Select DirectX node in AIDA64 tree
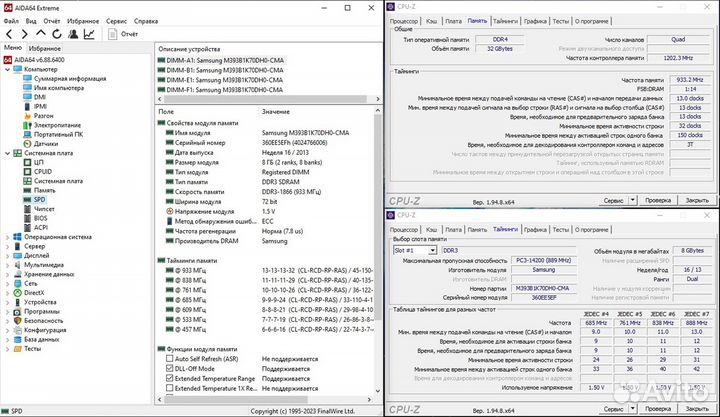The height and width of the screenshot is (417, 720). tap(34, 293)
